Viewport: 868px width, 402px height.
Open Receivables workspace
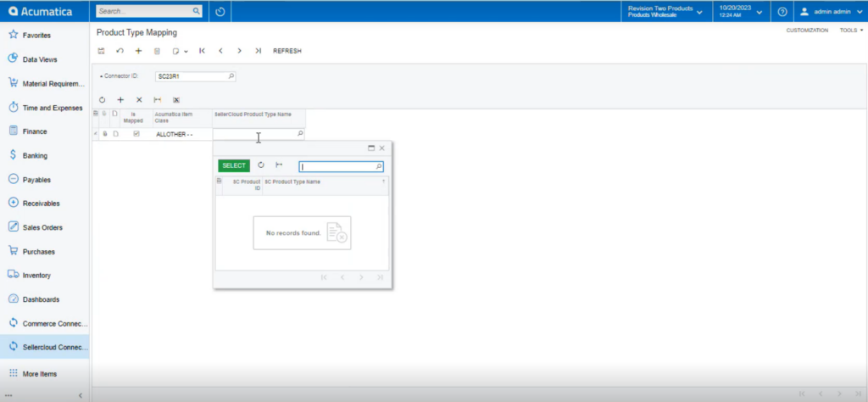(x=44, y=204)
